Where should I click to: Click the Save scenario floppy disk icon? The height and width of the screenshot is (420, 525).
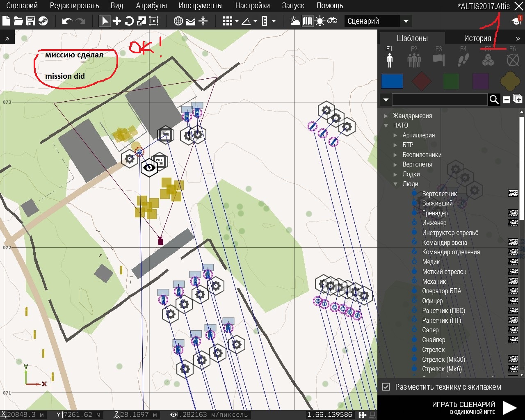coord(30,21)
